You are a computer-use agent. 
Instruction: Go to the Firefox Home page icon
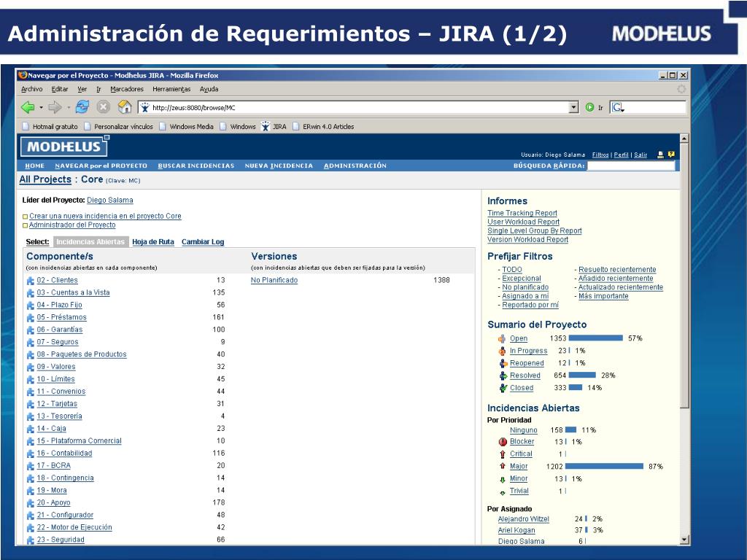coord(125,106)
